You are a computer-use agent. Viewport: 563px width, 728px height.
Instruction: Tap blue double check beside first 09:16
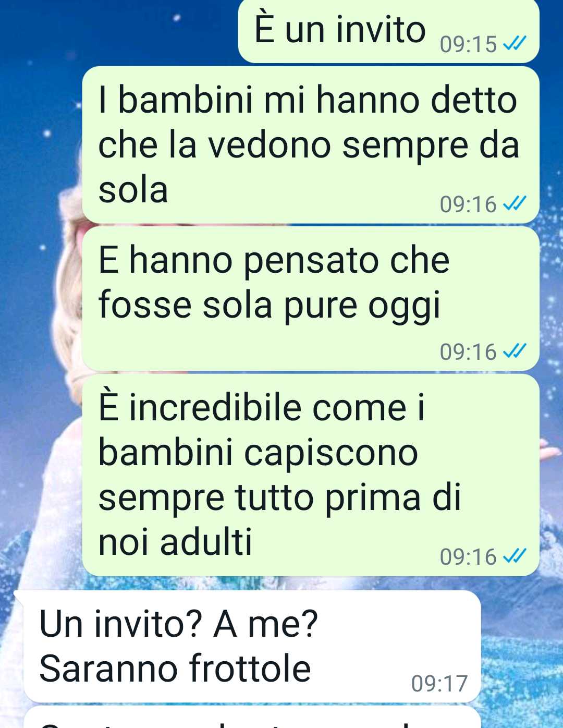515,203
